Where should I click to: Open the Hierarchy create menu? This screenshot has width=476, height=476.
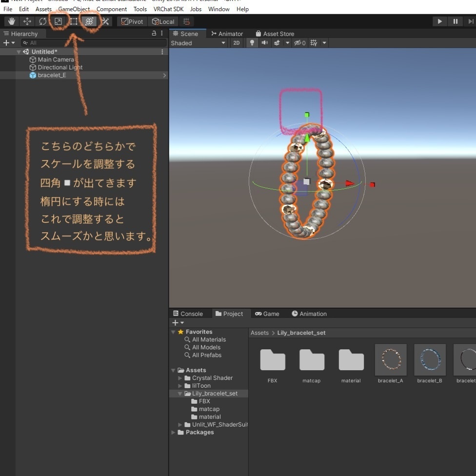tap(8, 43)
